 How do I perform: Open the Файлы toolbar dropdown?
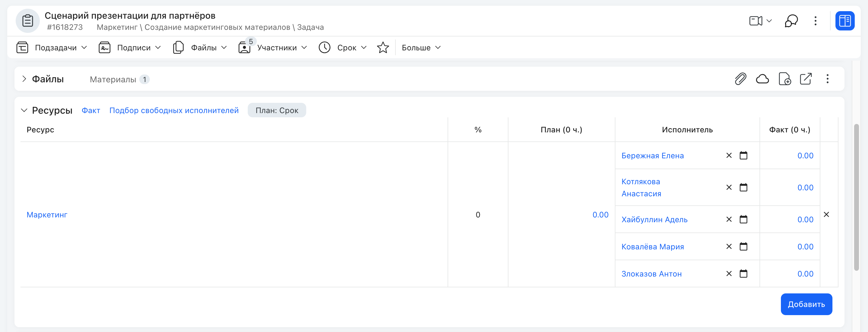click(x=224, y=48)
